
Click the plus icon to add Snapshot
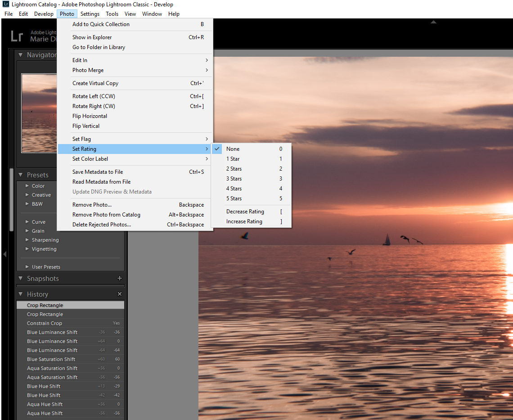click(x=119, y=279)
